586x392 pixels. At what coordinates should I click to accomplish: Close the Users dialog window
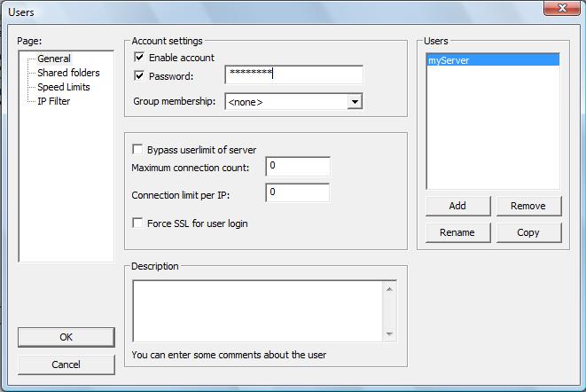[562, 8]
